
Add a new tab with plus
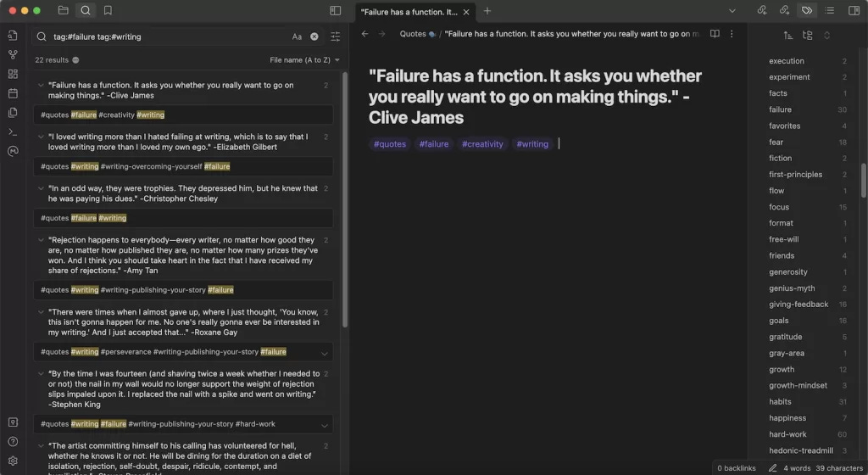(x=487, y=11)
